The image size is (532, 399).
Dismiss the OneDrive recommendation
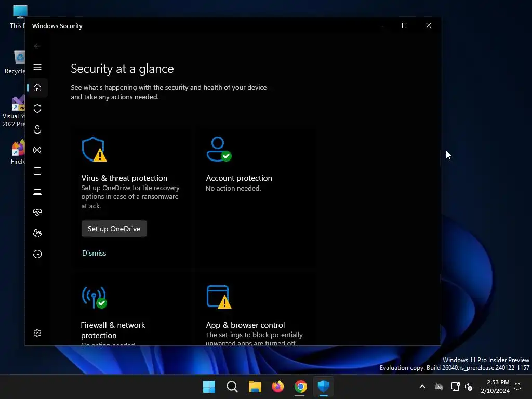[94, 253]
